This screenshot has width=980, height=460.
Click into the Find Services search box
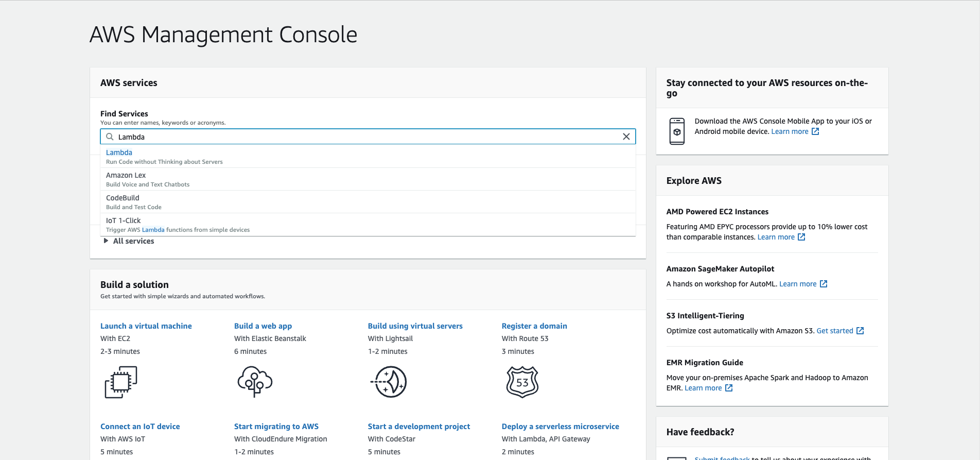[368, 137]
